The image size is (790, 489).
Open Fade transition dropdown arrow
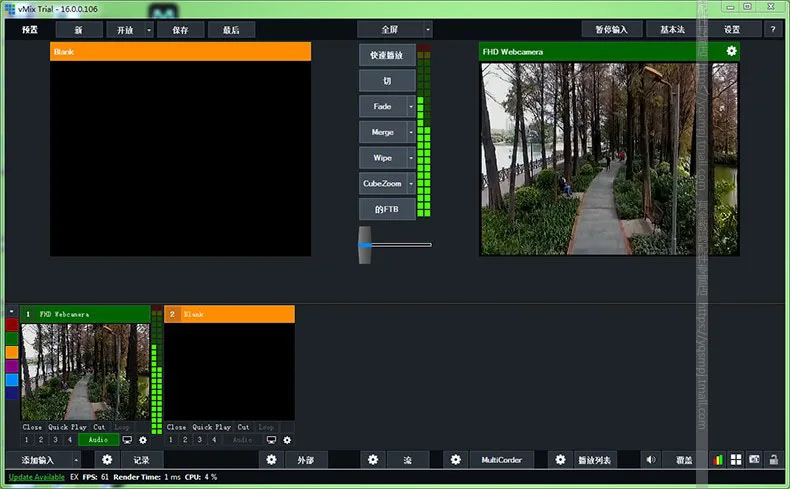[411, 106]
